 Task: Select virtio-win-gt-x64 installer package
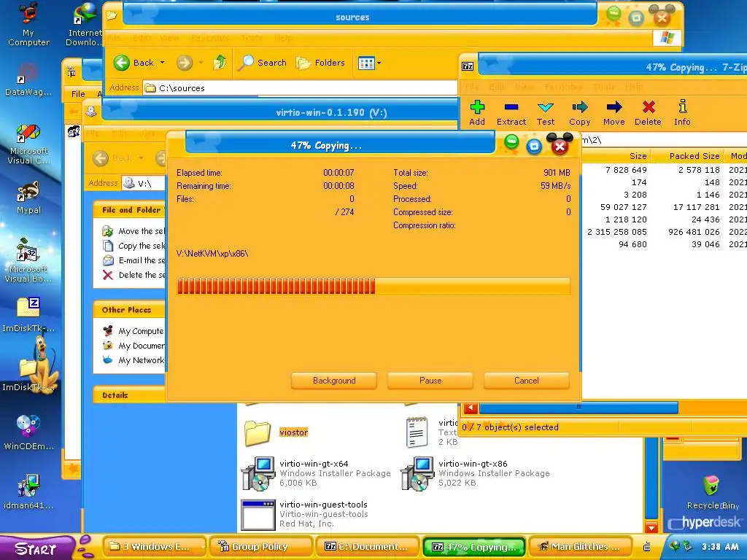click(x=315, y=473)
